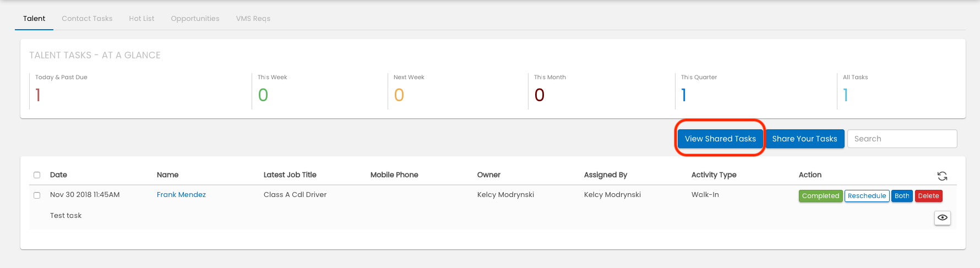The image size is (980, 268).
Task: Click the eye icon to view the task
Action: pyautogui.click(x=942, y=218)
